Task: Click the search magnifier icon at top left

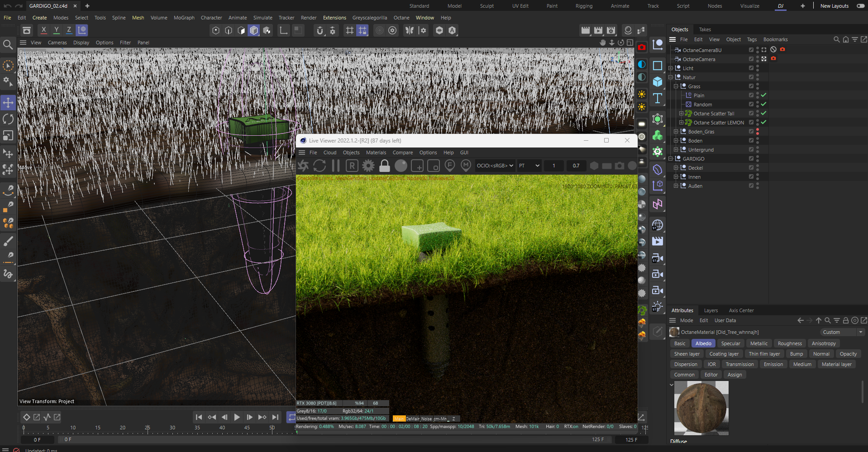Action: click(x=8, y=44)
